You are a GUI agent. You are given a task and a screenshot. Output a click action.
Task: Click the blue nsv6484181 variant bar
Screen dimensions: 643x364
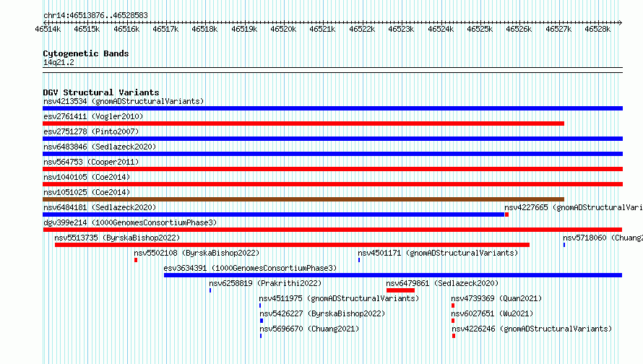point(274,214)
